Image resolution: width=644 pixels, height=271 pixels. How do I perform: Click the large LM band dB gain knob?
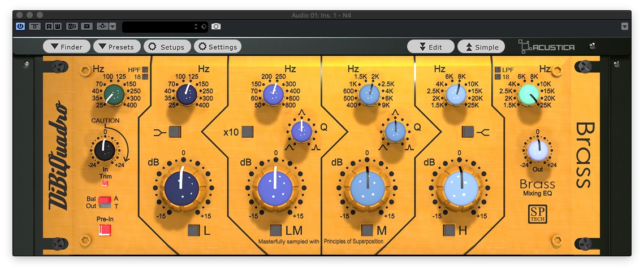pyautogui.click(x=275, y=189)
